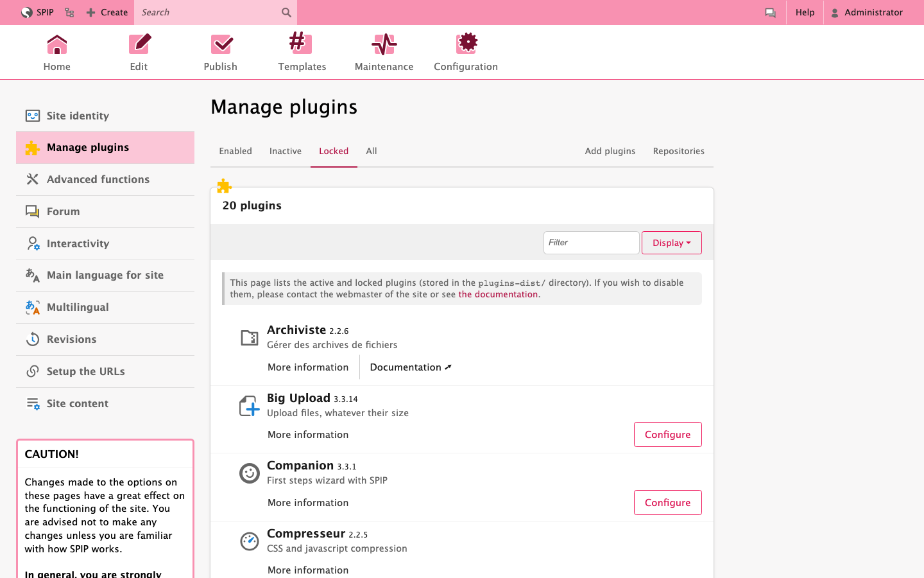Open the Publish checkmark icon
This screenshot has height=578, width=924.
pos(221,44)
